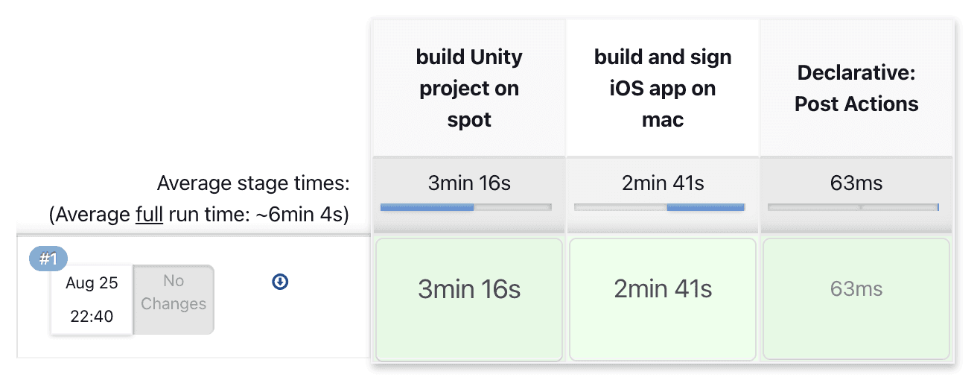Click the average 2min 41s text in the grey row
The image size is (980, 389).
coord(663,183)
